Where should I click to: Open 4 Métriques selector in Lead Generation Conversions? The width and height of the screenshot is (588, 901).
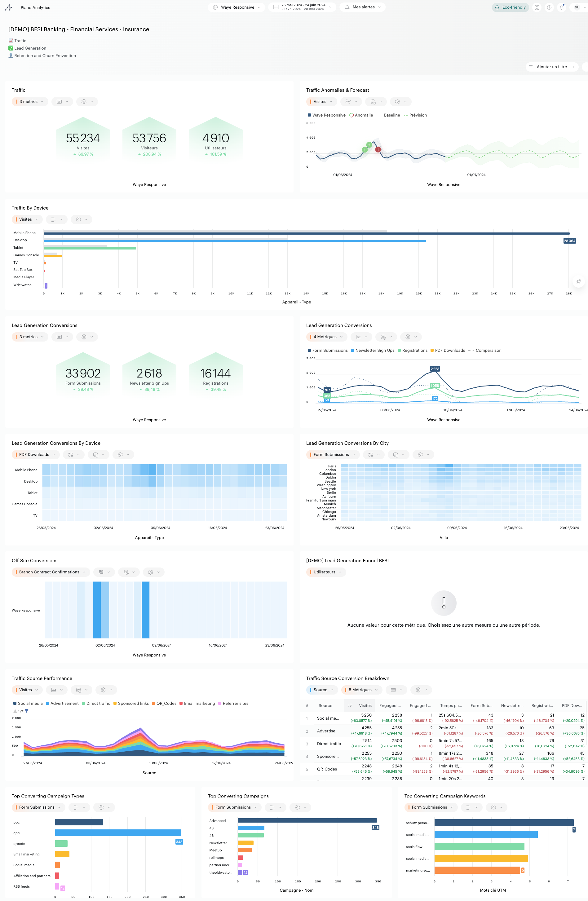pyautogui.click(x=327, y=337)
